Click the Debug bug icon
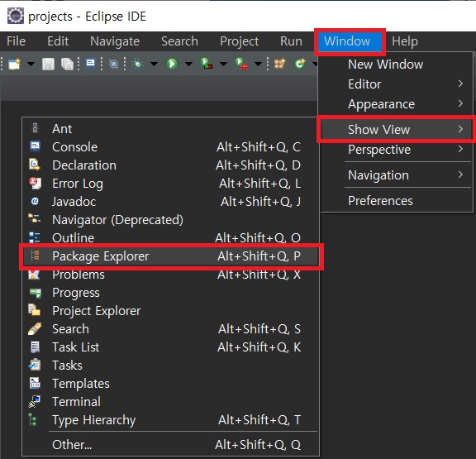The image size is (476, 459). 137,65
